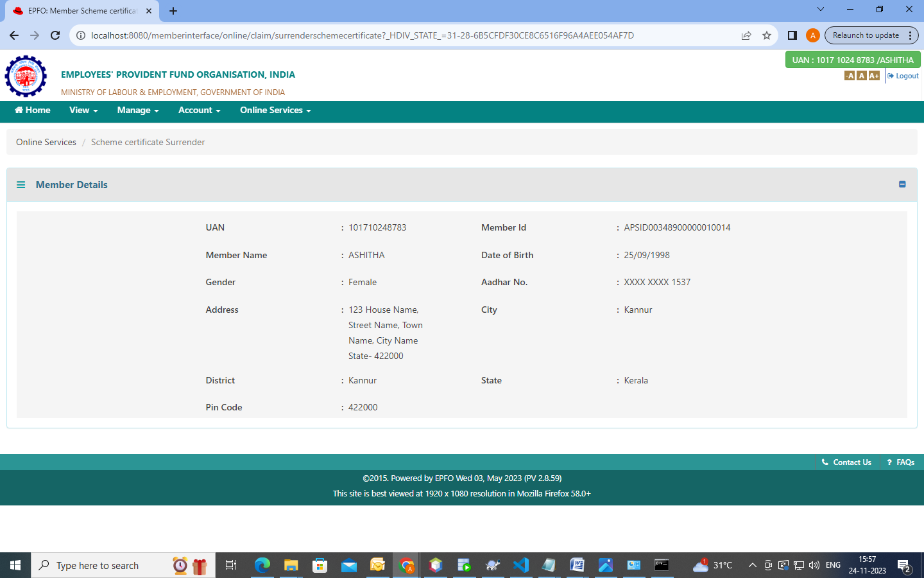Go forward in browser history

click(x=35, y=35)
